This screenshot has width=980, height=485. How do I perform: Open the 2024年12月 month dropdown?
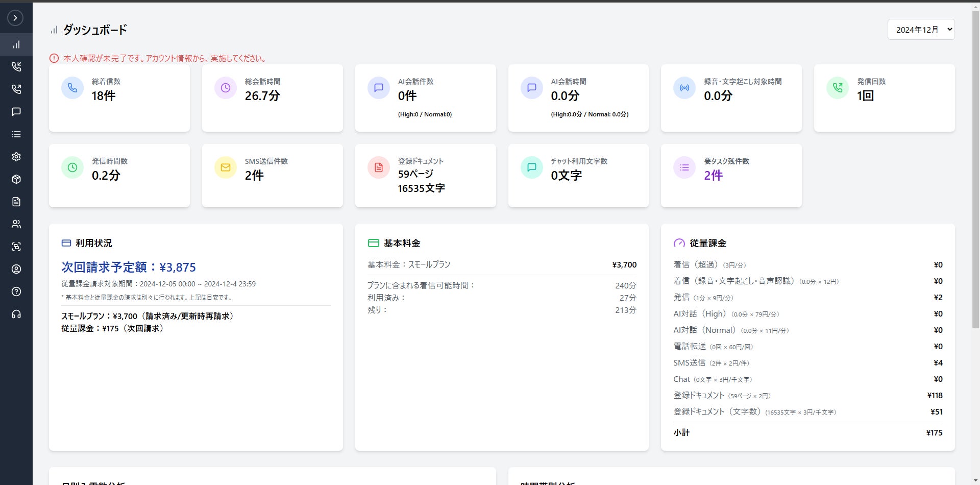[x=921, y=30]
